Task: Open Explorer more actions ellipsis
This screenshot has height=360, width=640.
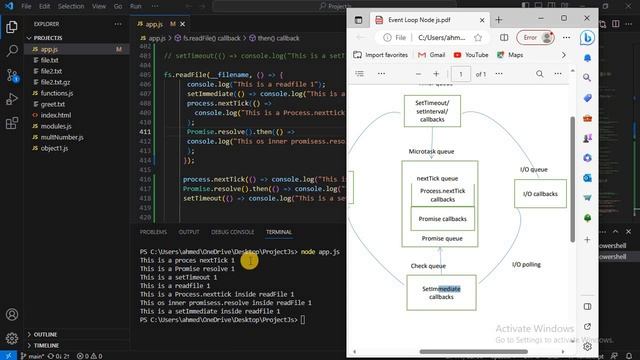Action: tap(118, 24)
